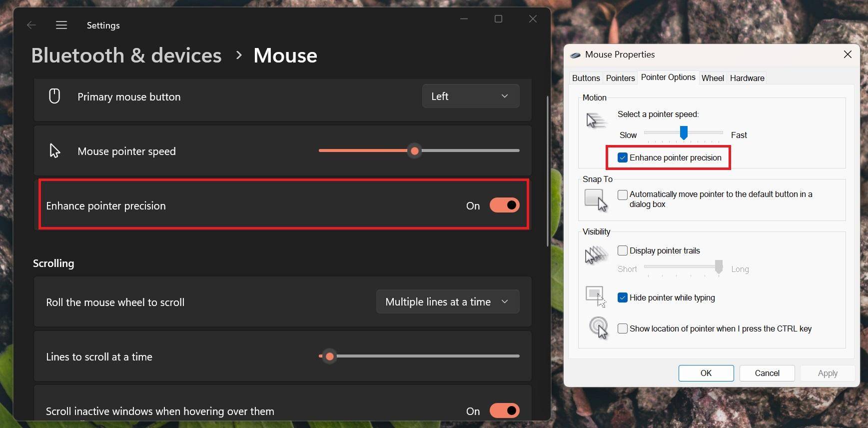This screenshot has width=868, height=428.
Task: Click the Snap To dialog pointer icon
Action: [x=596, y=200]
